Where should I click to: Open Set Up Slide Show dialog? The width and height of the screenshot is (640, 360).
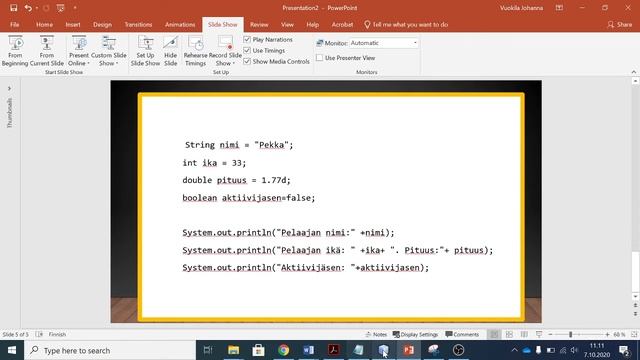click(x=145, y=51)
